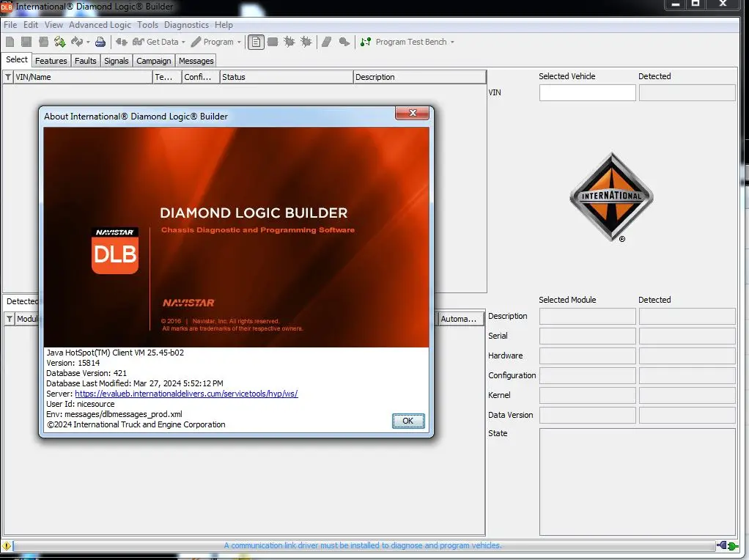Viewport: 749px width, 560px height.
Task: Sort by the VIN/Name column header
Action: [x=83, y=77]
